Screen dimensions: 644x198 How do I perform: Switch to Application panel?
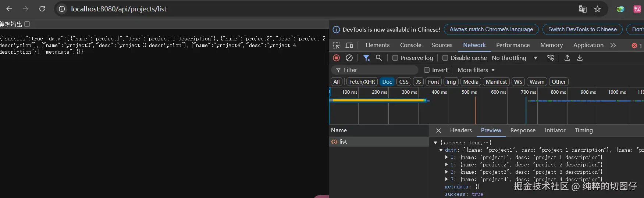point(588,45)
